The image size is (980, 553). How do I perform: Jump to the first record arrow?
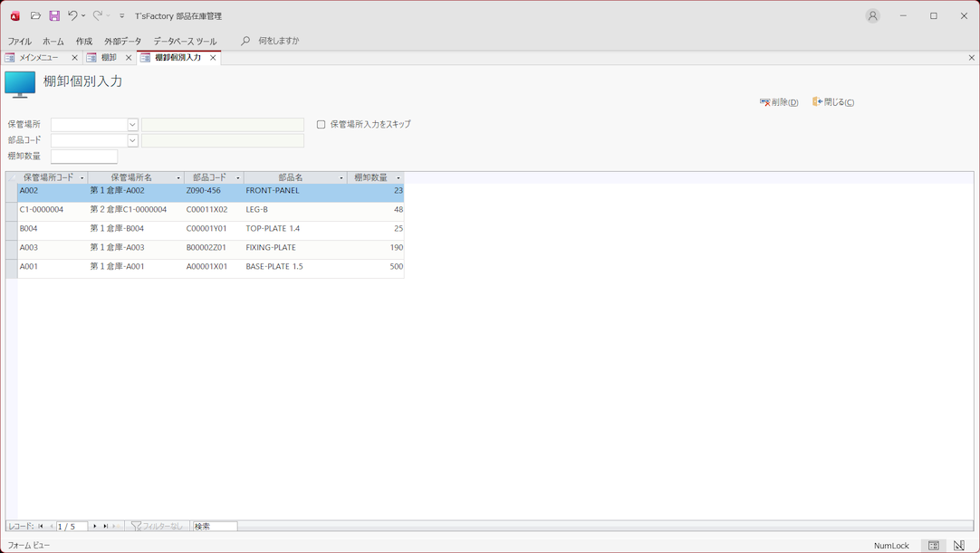point(41,526)
